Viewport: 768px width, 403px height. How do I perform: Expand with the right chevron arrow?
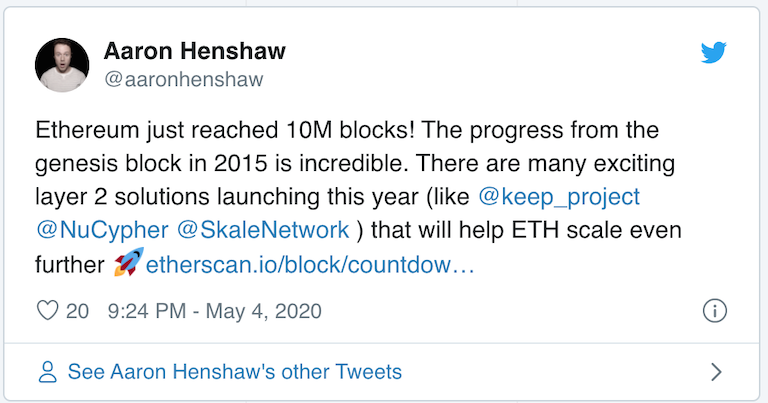(716, 373)
